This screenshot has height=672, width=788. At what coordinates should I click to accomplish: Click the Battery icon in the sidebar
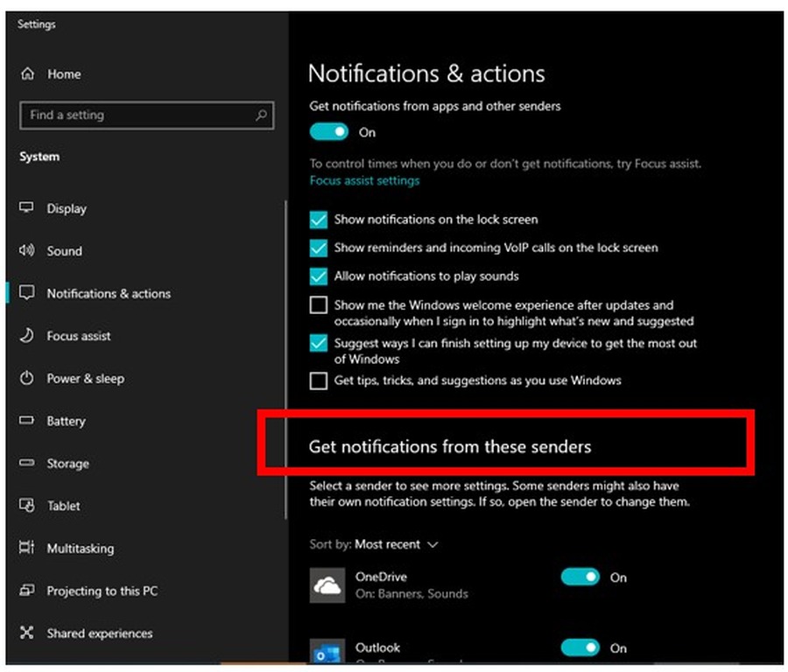pos(27,421)
